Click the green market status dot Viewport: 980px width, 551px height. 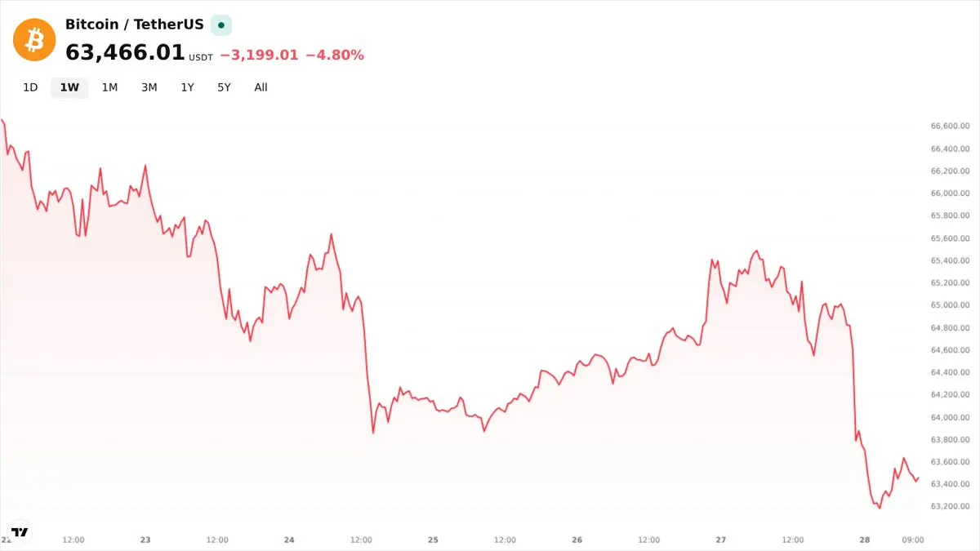tap(221, 25)
